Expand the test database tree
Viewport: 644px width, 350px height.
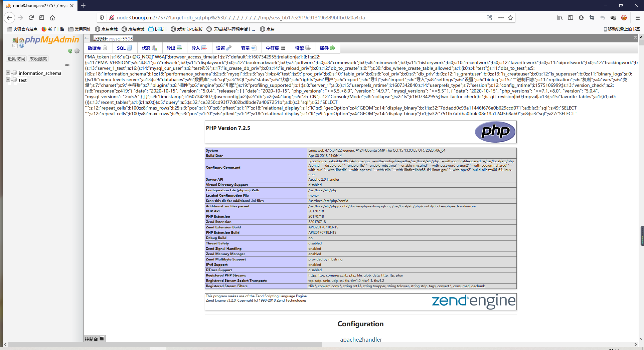pyautogui.click(x=8, y=79)
